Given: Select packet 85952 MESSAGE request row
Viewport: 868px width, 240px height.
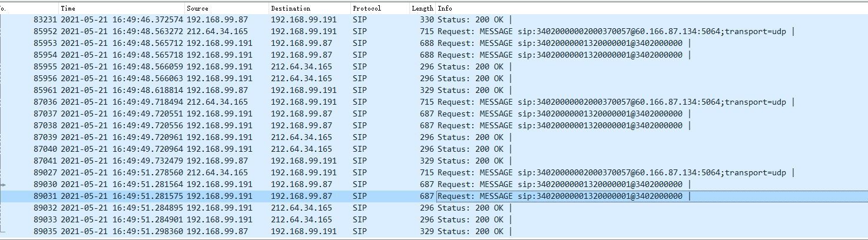Looking at the screenshot, I should (x=236, y=31).
